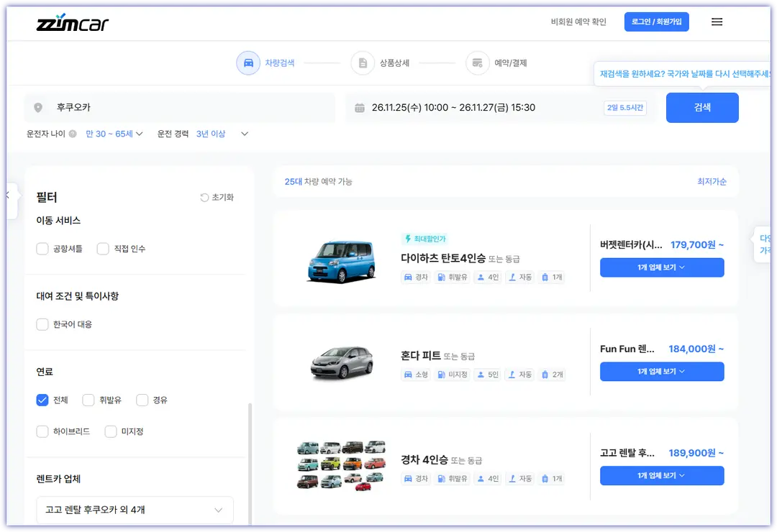Tick the 하이브리드 fuel checkbox
777x532 pixels.
pyautogui.click(x=42, y=431)
